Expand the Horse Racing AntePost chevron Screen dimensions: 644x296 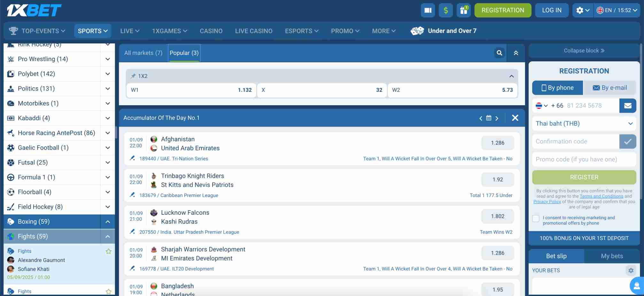(x=108, y=133)
